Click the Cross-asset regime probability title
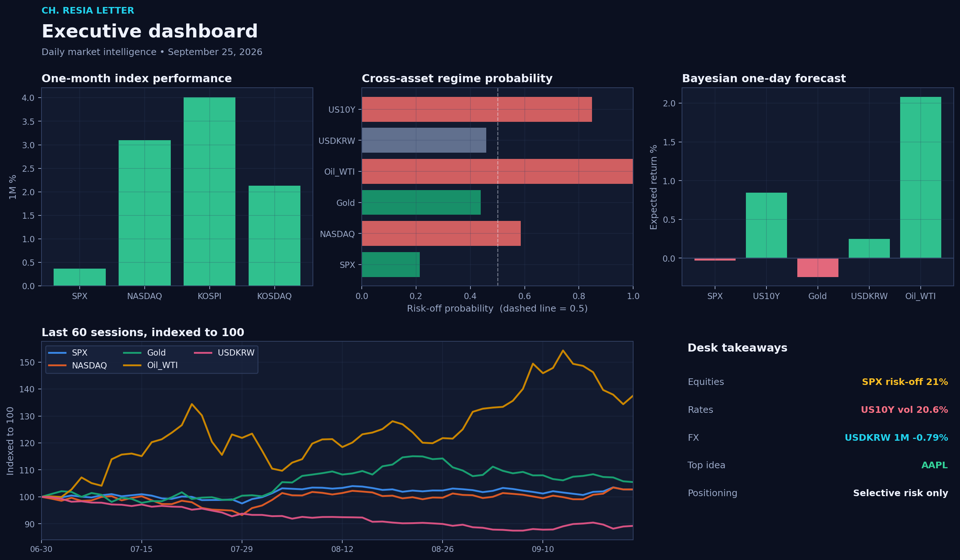Screen dimensions: 960x560 457,79
